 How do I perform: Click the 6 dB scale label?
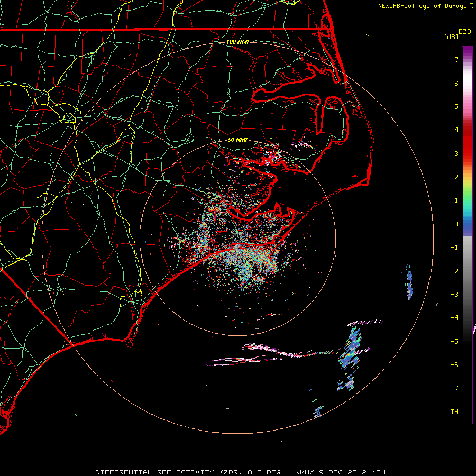(x=456, y=83)
